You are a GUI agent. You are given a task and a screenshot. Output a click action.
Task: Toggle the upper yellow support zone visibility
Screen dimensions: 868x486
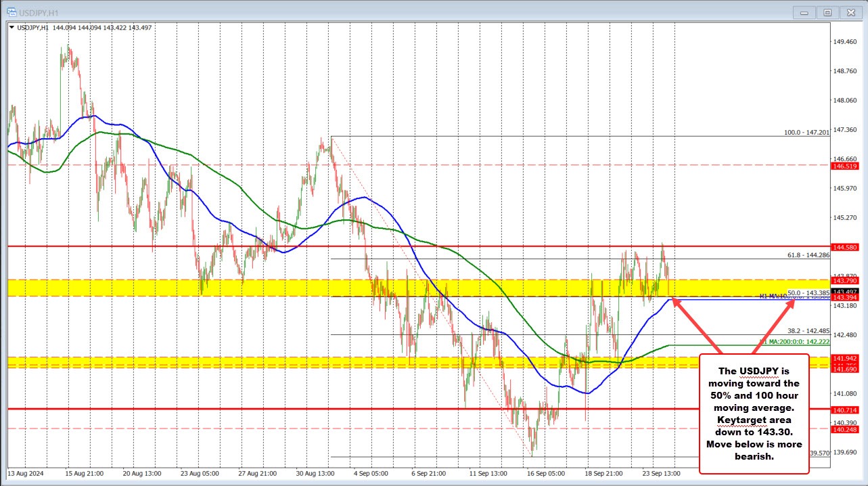[x=203, y=286]
